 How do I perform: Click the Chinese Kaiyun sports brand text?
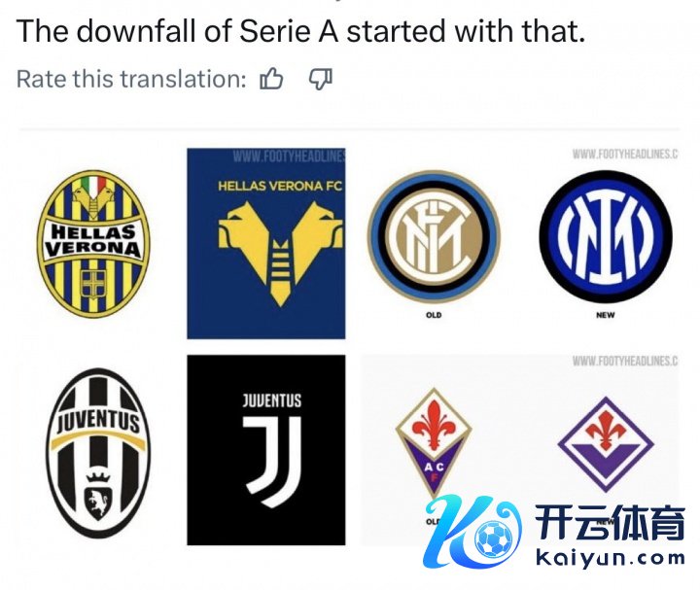click(x=610, y=523)
